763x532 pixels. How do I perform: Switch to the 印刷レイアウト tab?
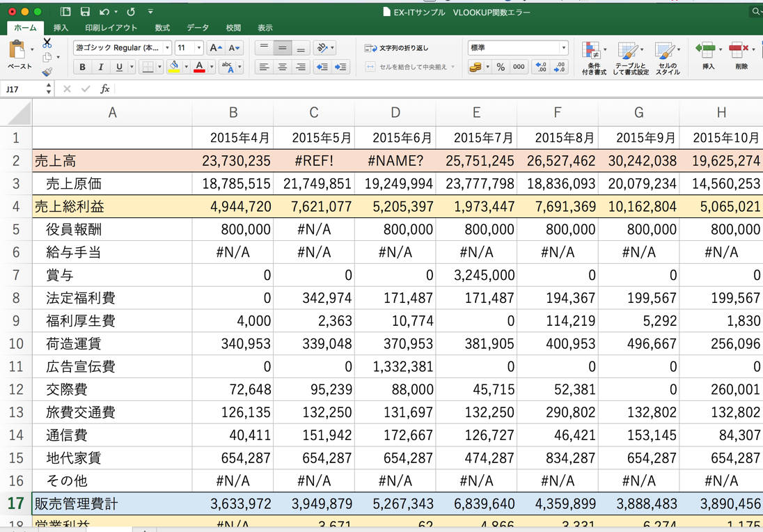[x=111, y=28]
